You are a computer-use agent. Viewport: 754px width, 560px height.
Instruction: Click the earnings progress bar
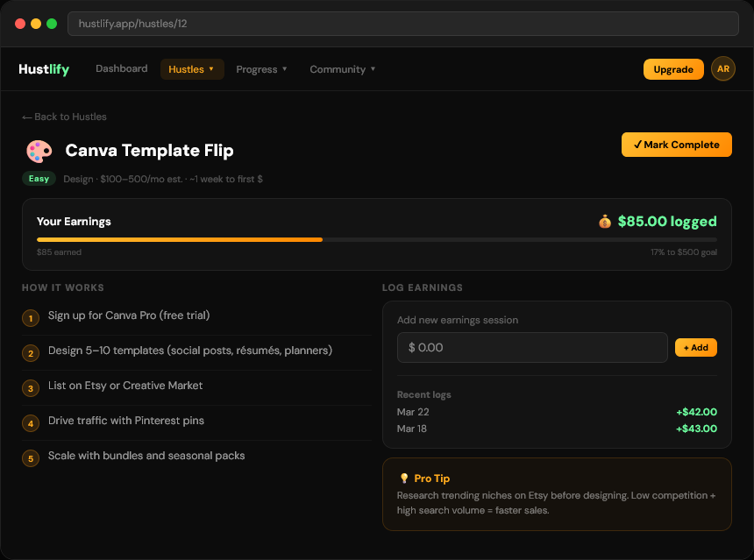(x=376, y=239)
